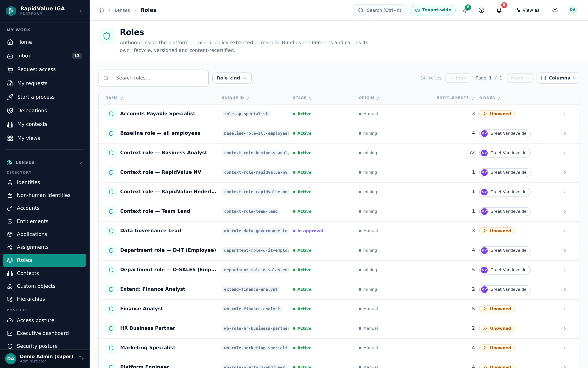Open the row chevron for Context role — Team Lead
This screenshot has height=368, width=588.
pos(564,211)
